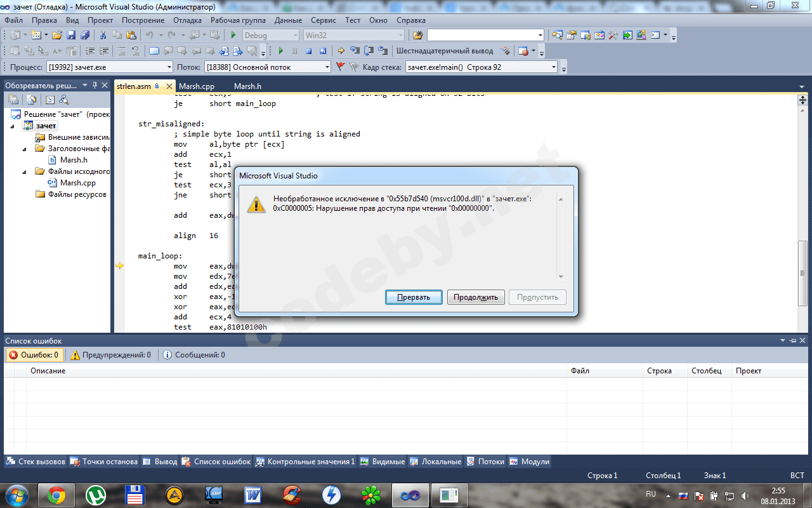This screenshot has width=812, height=508.
Task: Stop debugging with the blue square icon
Action: click(x=309, y=51)
